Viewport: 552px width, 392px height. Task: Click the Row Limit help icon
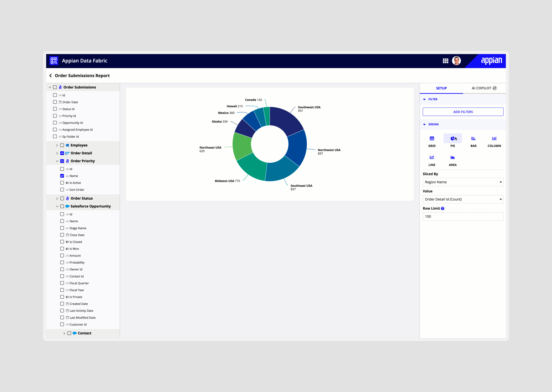[x=442, y=209]
